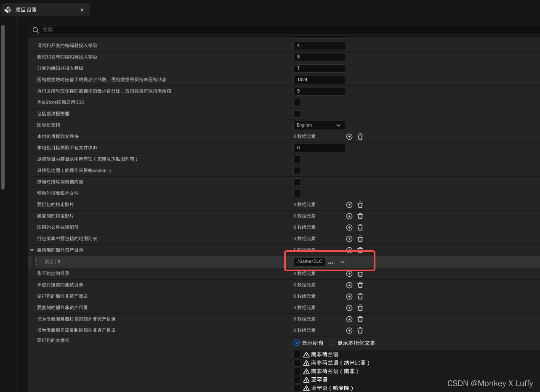
Task: Add element to 仅为专属服务器复制的额外非资产目录
Action: (x=349, y=331)
